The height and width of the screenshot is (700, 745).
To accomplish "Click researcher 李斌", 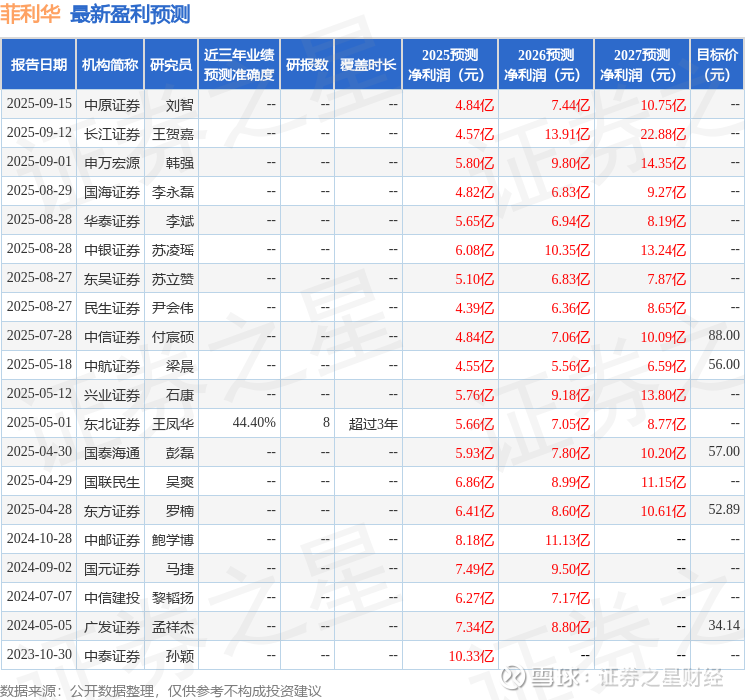I will (180, 221).
